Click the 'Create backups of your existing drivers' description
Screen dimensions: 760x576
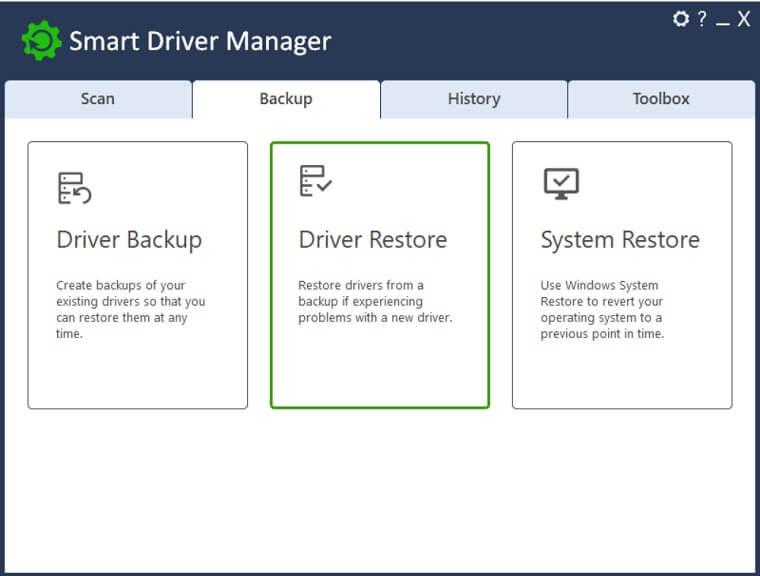[131, 309]
